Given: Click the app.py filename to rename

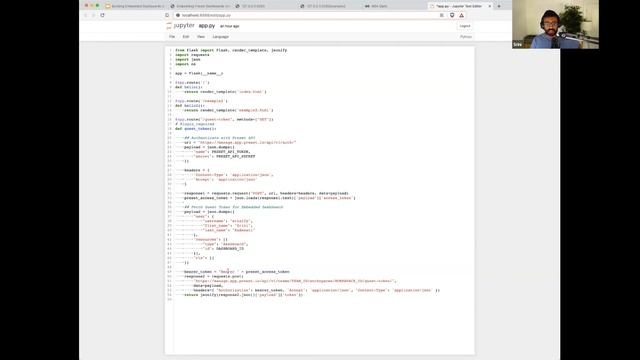Looking at the screenshot, I should click(207, 26).
